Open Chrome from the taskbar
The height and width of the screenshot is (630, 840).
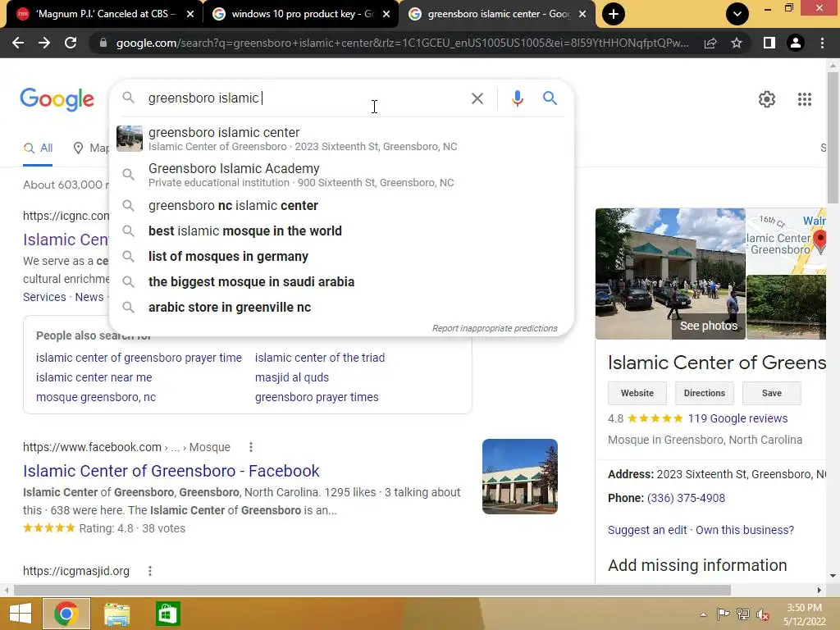pyautogui.click(x=66, y=614)
